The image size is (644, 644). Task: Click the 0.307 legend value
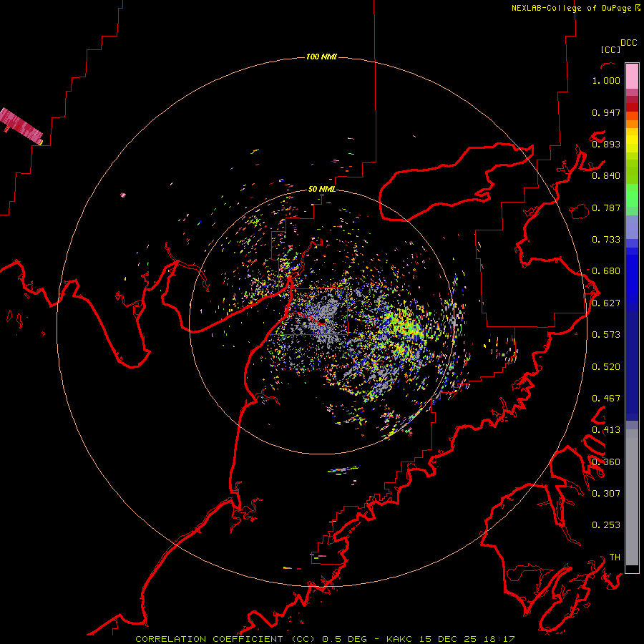pos(606,494)
